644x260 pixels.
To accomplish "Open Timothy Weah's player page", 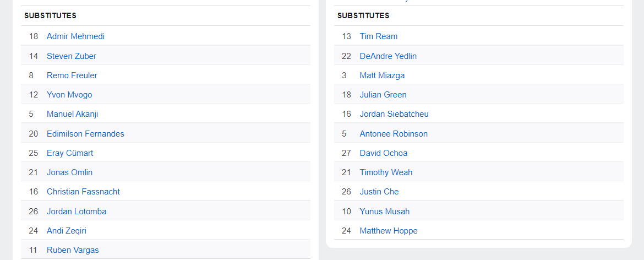I will click(x=386, y=172).
